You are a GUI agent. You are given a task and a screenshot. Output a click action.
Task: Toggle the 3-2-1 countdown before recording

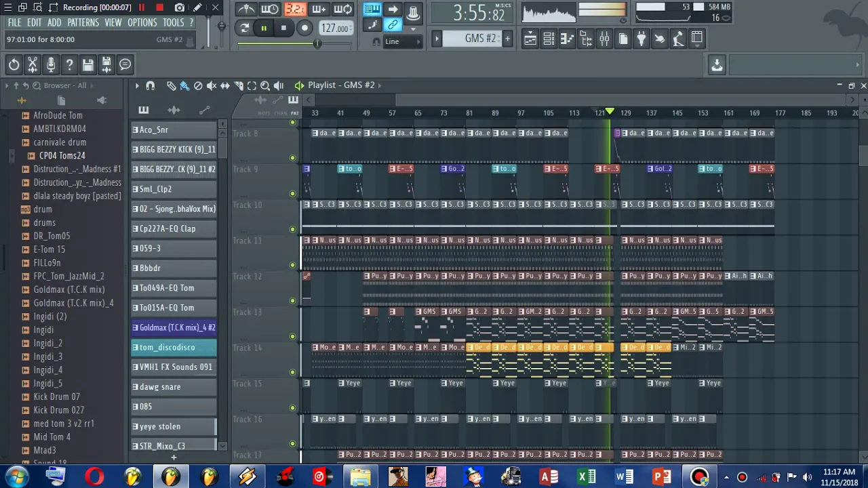[x=294, y=9]
